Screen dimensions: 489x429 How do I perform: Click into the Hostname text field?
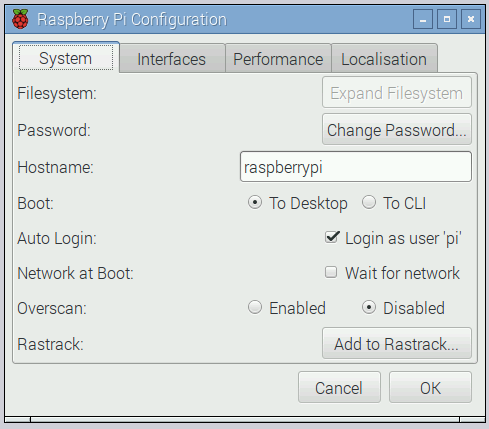point(356,167)
